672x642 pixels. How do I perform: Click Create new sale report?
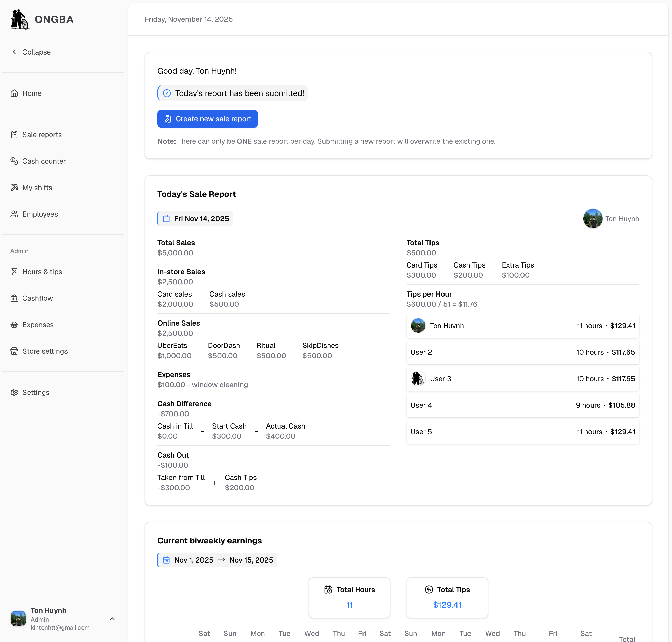207,119
